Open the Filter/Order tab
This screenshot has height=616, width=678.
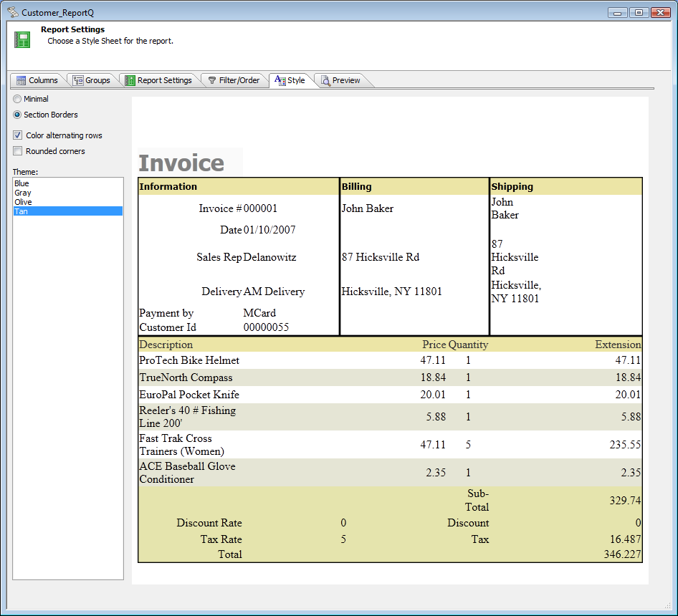tap(234, 80)
